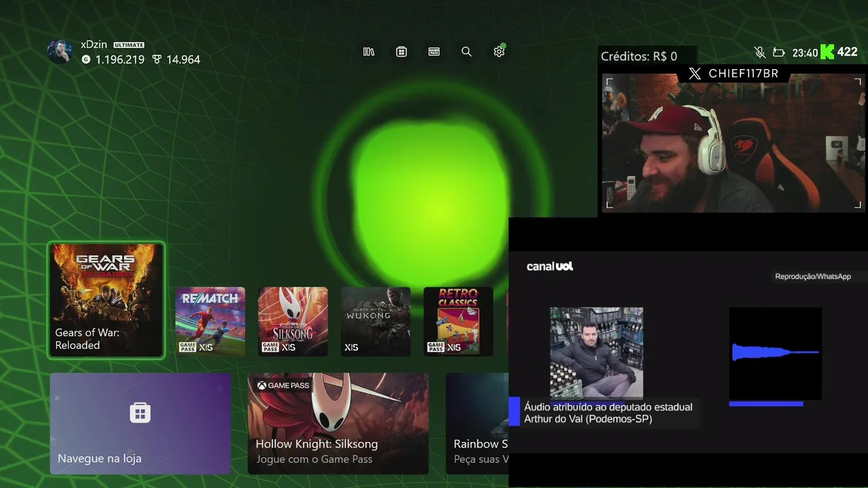This screenshot has height=488, width=868.
Task: Open the Rainbow Six promotional card
Action: [x=477, y=424]
